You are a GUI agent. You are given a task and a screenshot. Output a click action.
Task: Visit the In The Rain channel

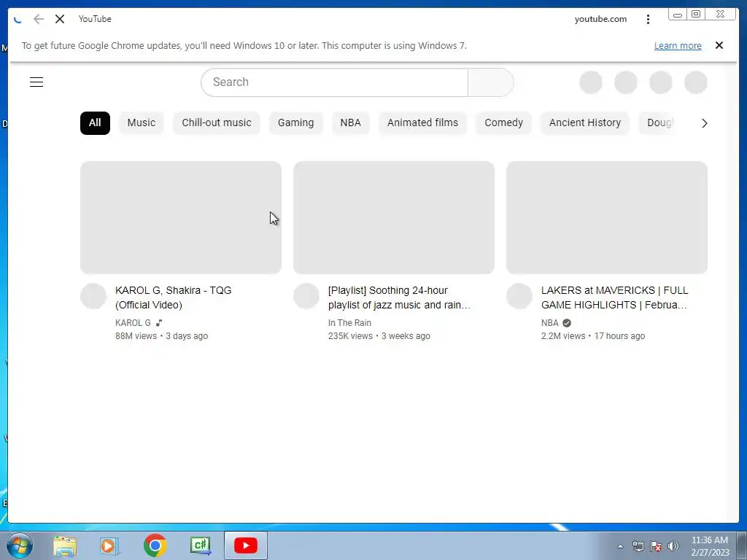click(x=349, y=323)
